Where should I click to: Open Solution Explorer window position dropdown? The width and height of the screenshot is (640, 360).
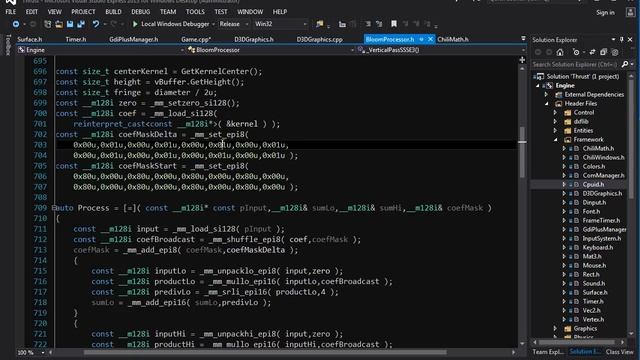[613, 40]
